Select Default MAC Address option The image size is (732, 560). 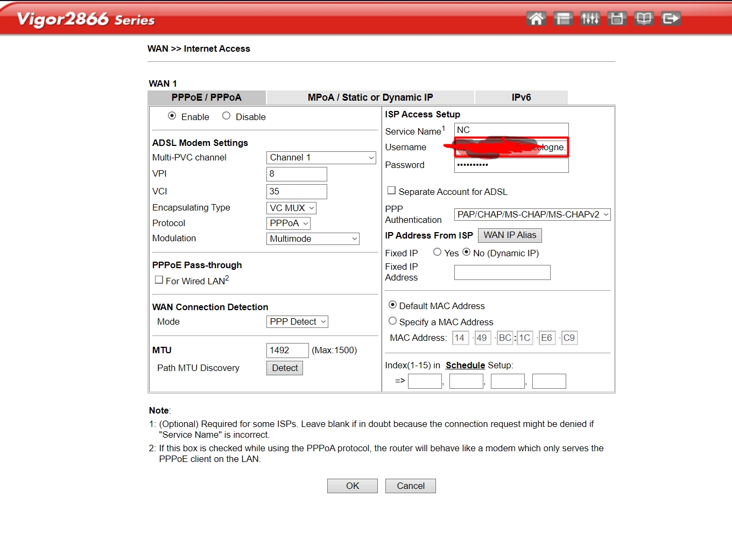[x=393, y=305]
